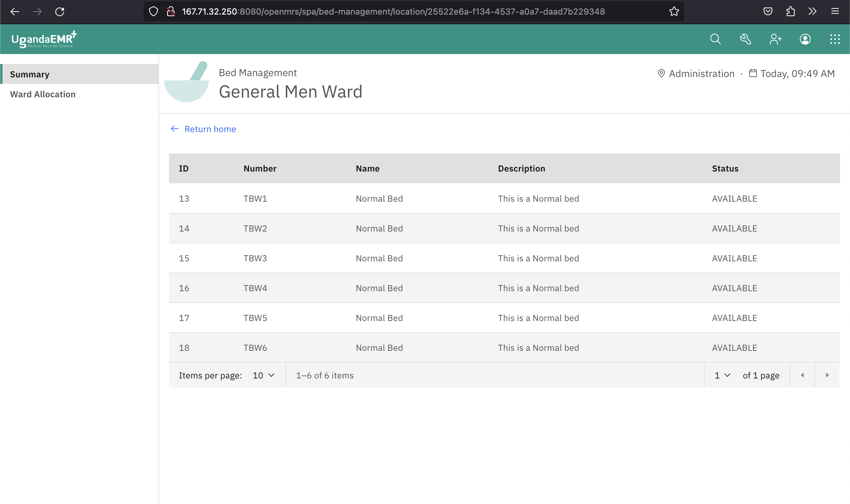Click the Status column header
The width and height of the screenshot is (850, 504).
[725, 168]
